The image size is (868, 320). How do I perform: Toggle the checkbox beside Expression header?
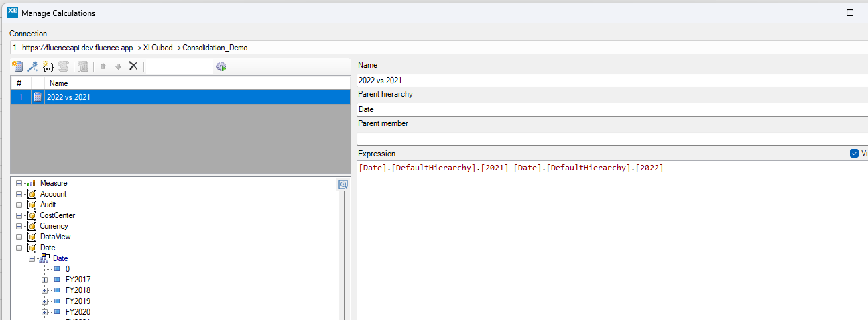[x=854, y=154]
